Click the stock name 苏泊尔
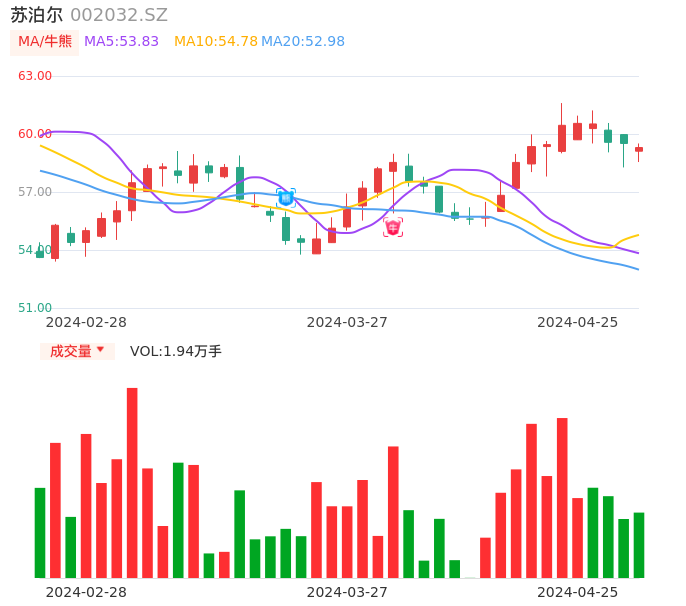 pyautogui.click(x=37, y=15)
